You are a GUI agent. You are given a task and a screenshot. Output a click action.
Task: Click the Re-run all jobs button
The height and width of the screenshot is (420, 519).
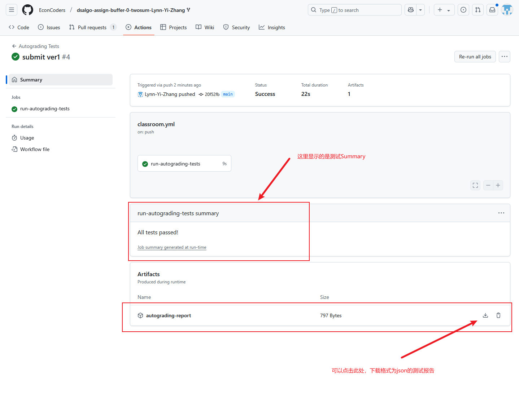click(x=475, y=57)
